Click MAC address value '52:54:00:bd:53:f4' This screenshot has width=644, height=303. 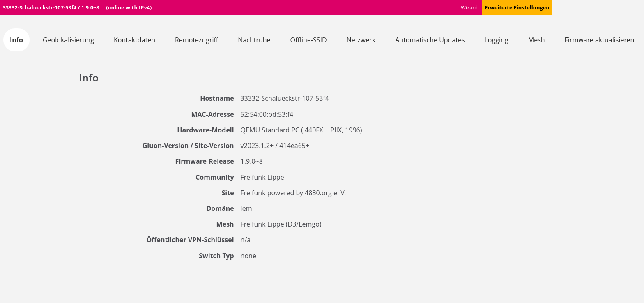[x=267, y=114]
